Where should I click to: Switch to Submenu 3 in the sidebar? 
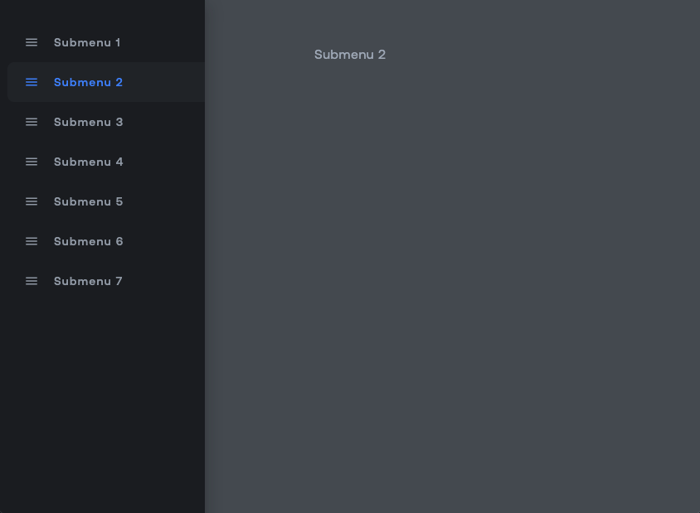[x=88, y=122]
